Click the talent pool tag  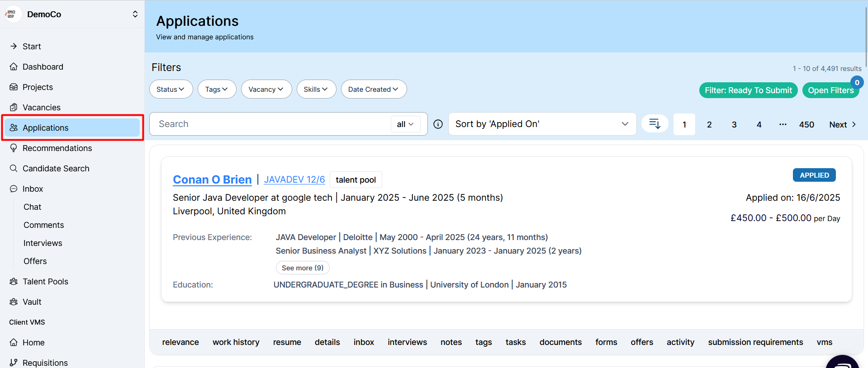(356, 179)
